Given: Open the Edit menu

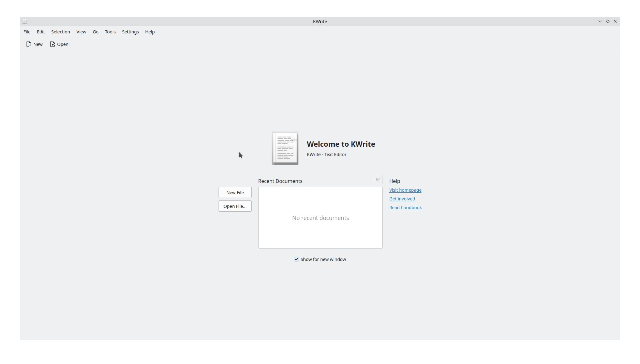Looking at the screenshot, I should [x=41, y=32].
